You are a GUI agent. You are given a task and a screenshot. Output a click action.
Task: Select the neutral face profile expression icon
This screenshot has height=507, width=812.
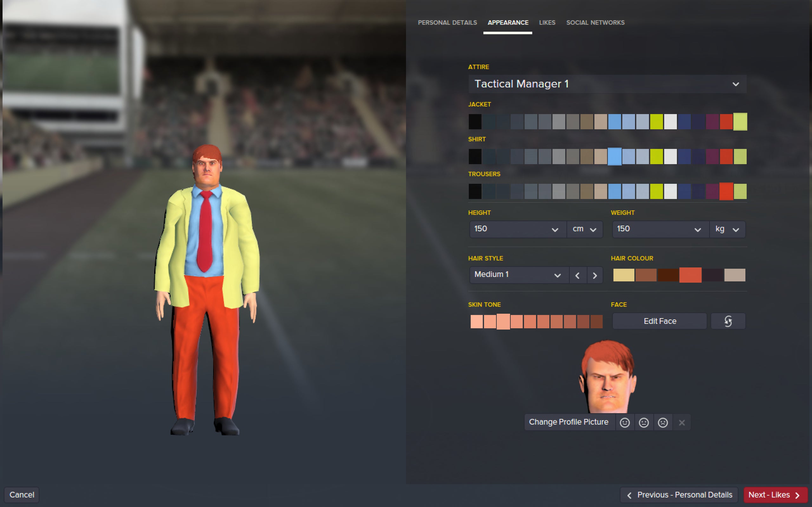click(x=644, y=422)
